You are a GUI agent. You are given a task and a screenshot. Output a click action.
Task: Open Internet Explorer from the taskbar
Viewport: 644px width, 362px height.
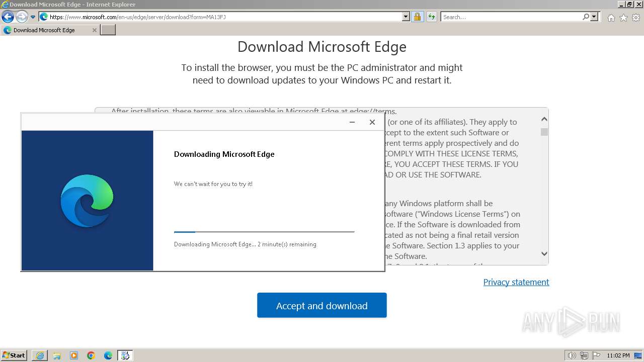tap(40, 355)
